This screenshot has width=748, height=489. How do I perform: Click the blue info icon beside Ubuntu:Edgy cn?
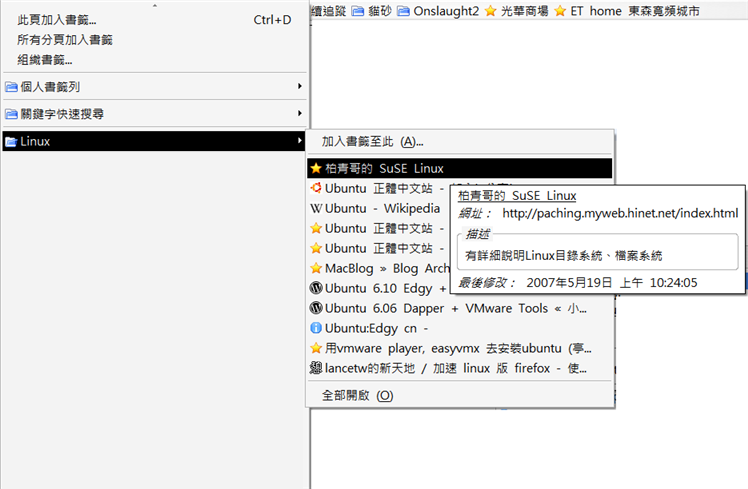(316, 328)
